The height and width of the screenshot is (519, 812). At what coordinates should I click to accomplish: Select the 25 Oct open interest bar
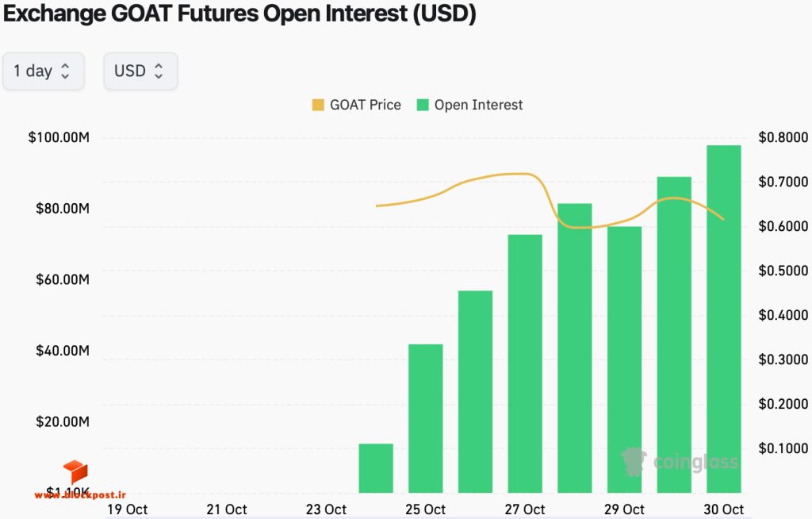click(x=426, y=418)
